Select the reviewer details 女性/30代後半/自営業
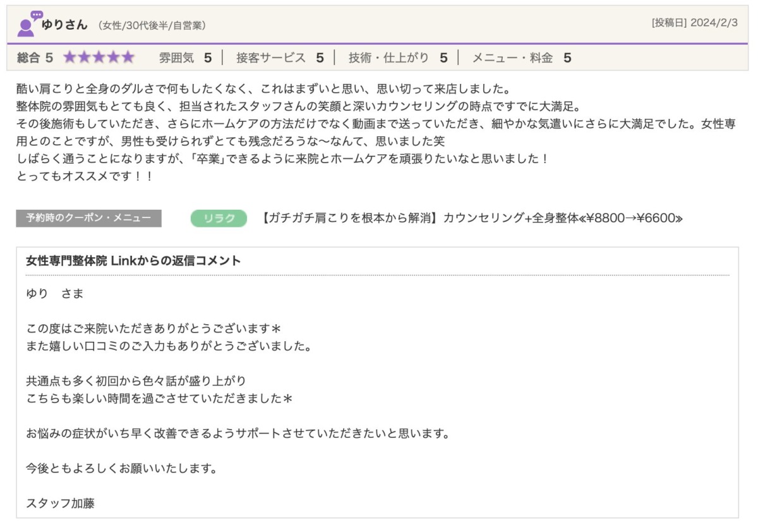The image size is (758, 532). [152, 26]
